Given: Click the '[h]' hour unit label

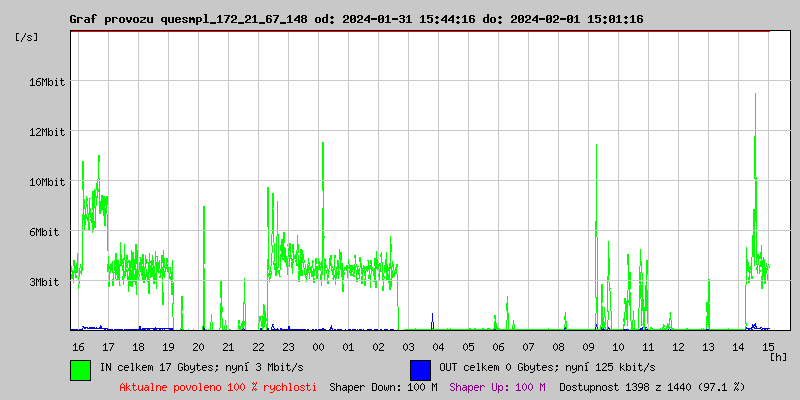Looking at the screenshot, I should click(x=779, y=356).
